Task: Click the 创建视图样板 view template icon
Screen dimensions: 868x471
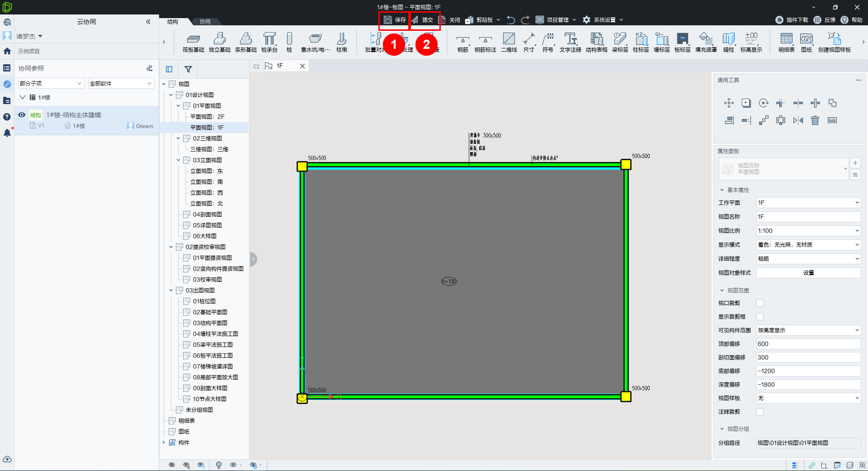Action: click(x=835, y=43)
